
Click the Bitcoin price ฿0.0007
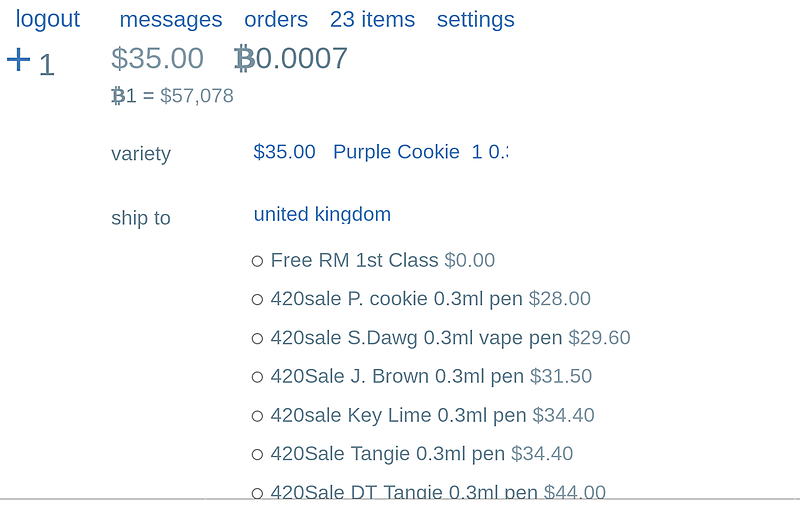(291, 58)
